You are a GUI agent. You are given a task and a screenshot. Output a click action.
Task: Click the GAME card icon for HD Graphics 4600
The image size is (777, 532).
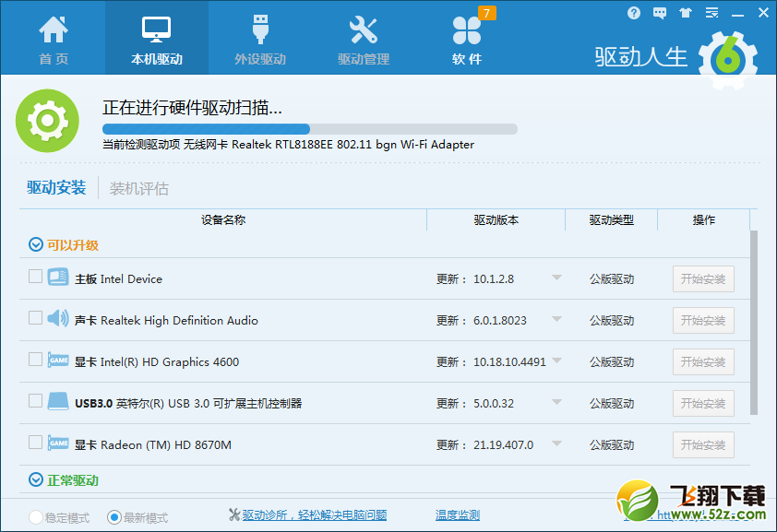(58, 360)
